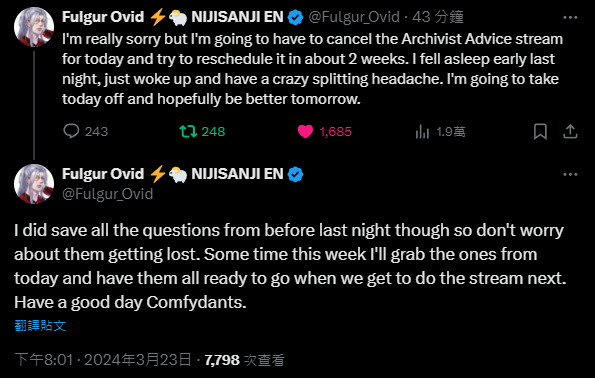595x378 pixels.
Task: Open the @Fulgur_Ovid handle under the second name
Action: point(107,194)
